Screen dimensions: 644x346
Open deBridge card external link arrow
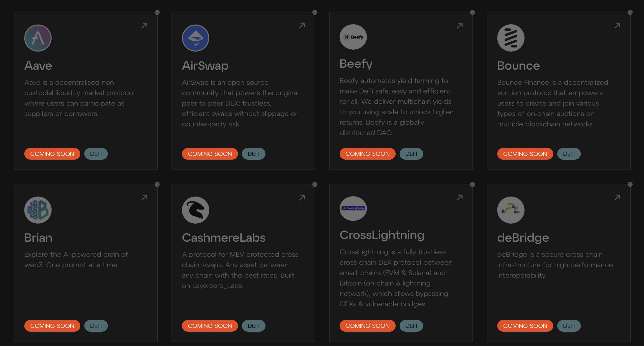point(617,198)
